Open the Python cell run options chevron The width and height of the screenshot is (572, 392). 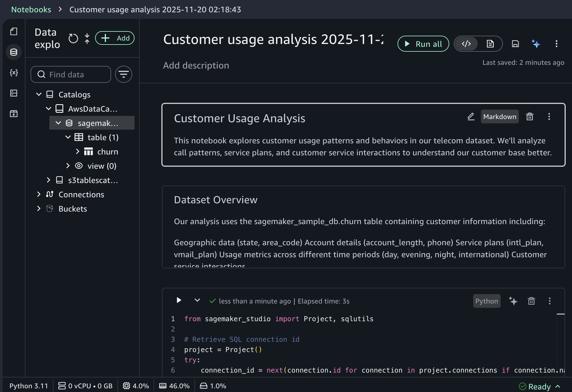(197, 300)
